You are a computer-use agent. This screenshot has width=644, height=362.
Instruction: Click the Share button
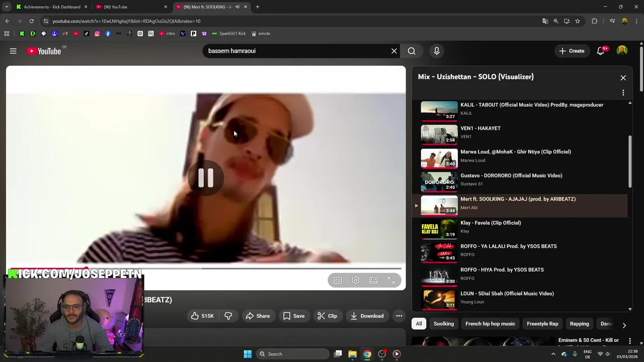258,316
